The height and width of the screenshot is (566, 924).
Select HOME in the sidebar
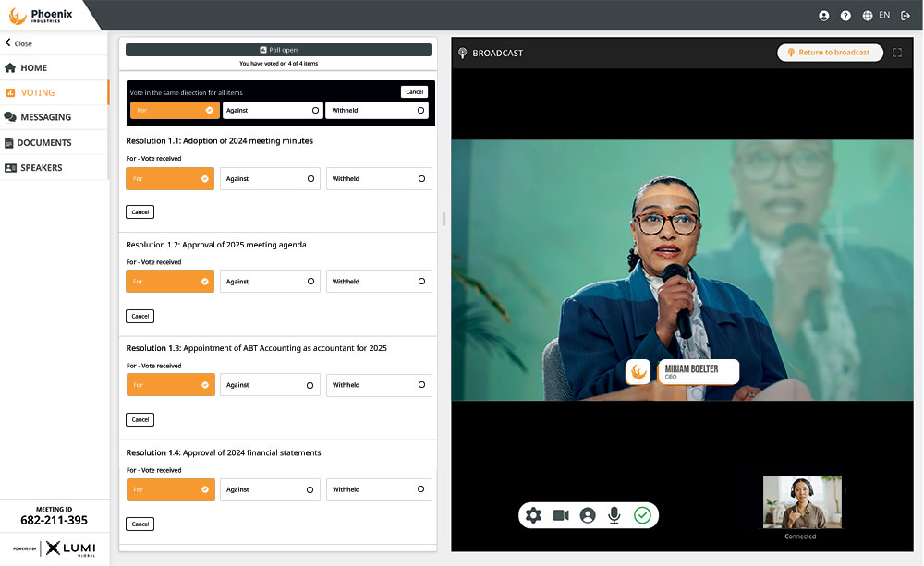pos(37,66)
